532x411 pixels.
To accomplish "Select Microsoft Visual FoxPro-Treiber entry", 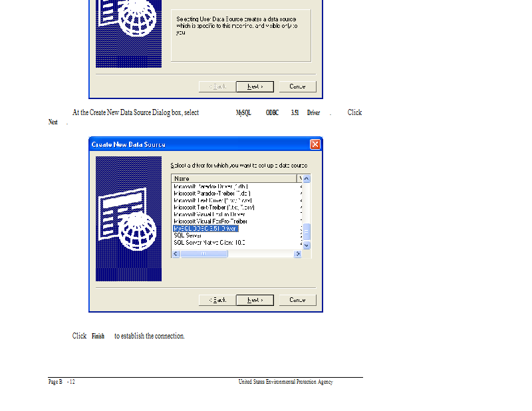I will click(210, 221).
